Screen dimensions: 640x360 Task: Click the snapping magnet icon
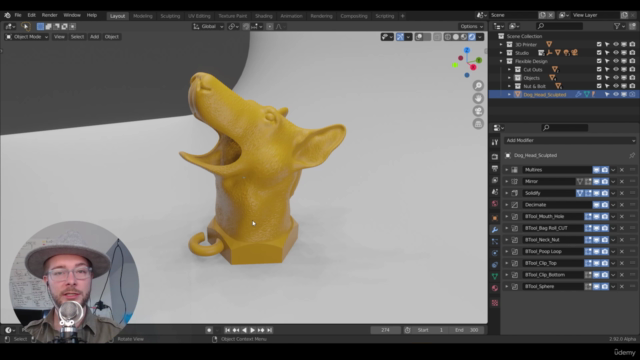tap(246, 27)
